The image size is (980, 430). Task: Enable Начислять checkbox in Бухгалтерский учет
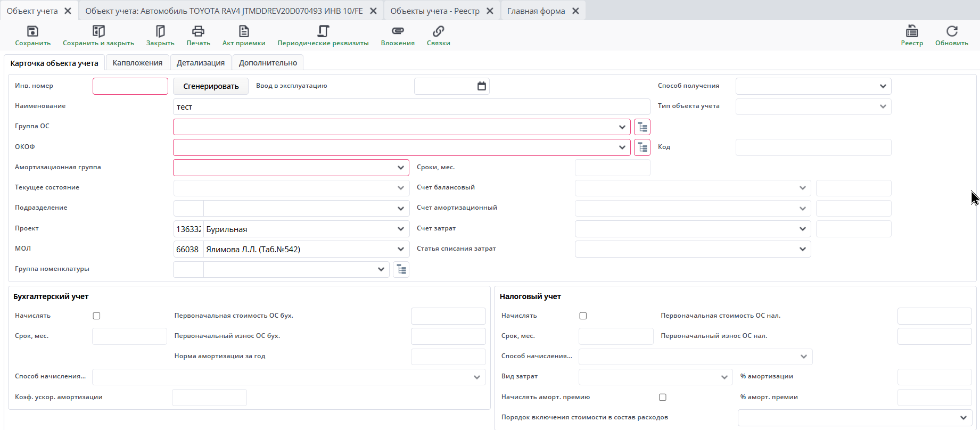(x=96, y=316)
